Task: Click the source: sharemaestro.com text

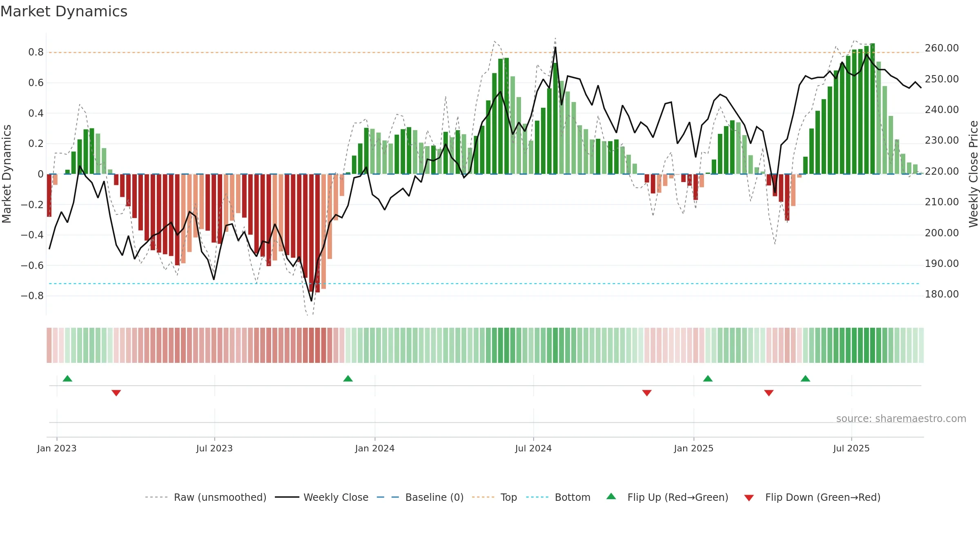Action: click(x=901, y=418)
